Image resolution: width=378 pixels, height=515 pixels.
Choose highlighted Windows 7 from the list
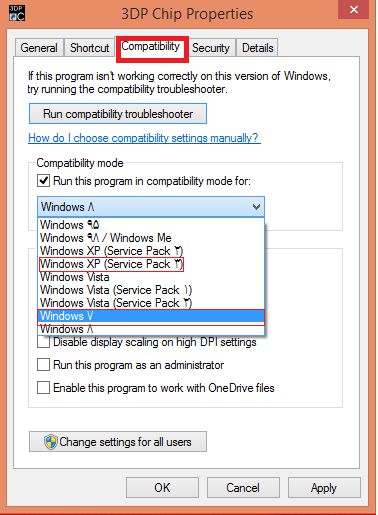coord(151,316)
